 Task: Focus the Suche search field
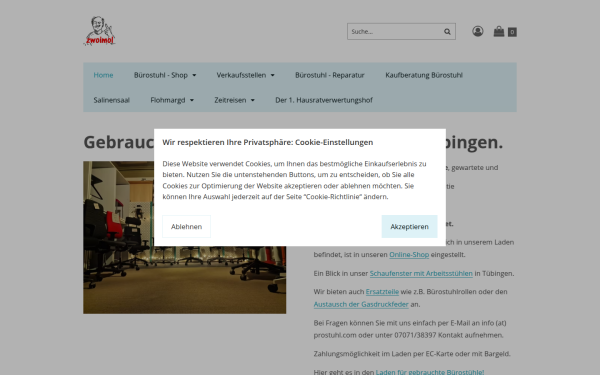tap(401, 31)
